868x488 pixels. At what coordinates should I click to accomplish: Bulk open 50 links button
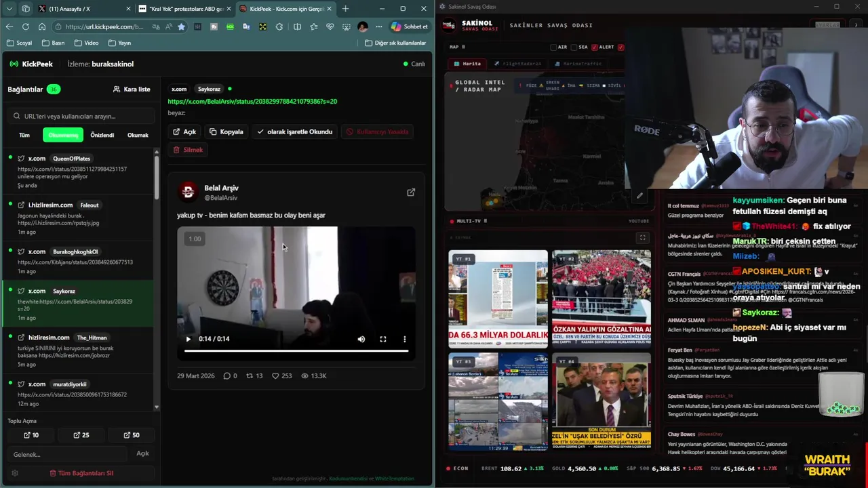131,435
